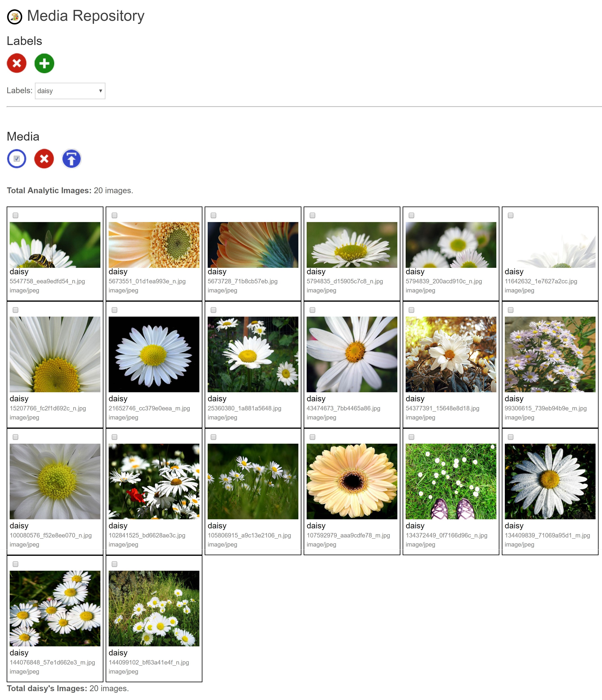Viewport: 602px width, 700px height.
Task: Click filename 43474673_7bb4465a86.jpg
Action: [343, 408]
